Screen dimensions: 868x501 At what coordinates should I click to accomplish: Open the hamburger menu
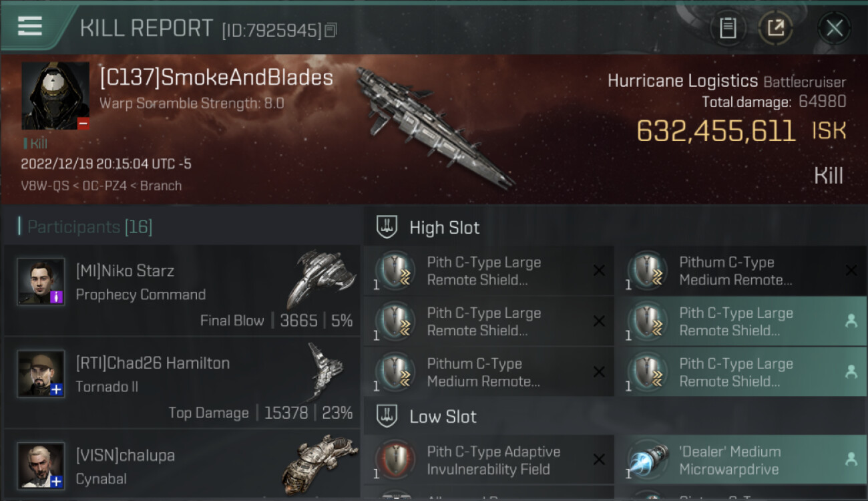click(30, 26)
